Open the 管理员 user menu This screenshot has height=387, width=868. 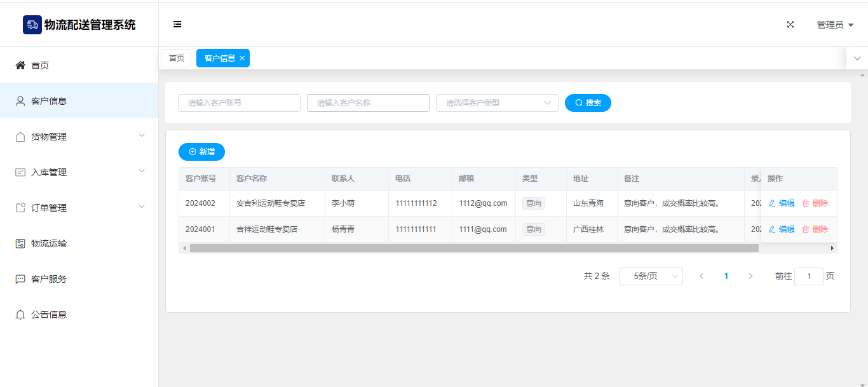tap(834, 25)
